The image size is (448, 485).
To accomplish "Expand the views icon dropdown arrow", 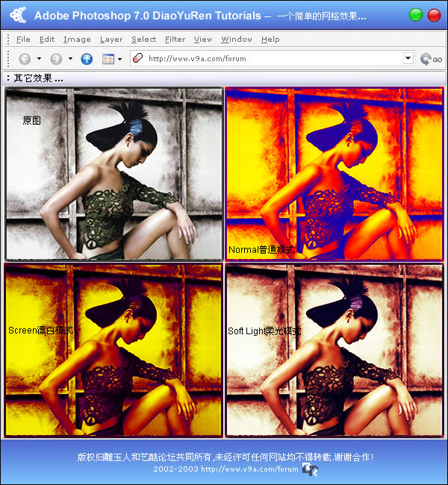I will click(x=119, y=59).
